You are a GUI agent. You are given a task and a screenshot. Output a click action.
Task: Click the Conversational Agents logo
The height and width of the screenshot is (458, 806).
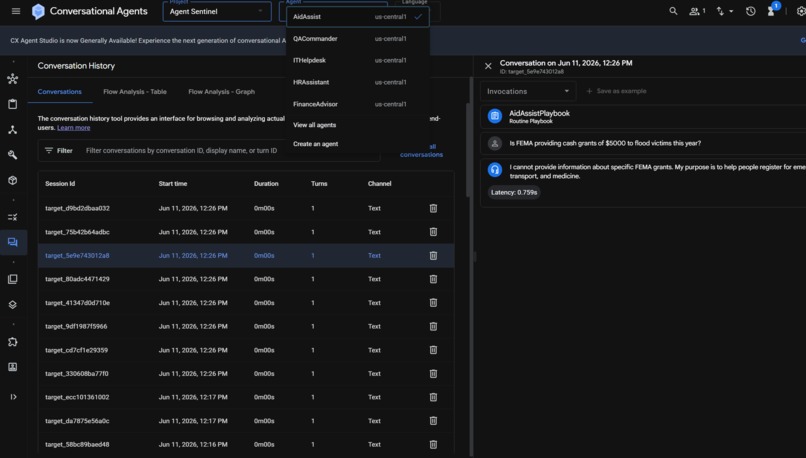(38, 11)
